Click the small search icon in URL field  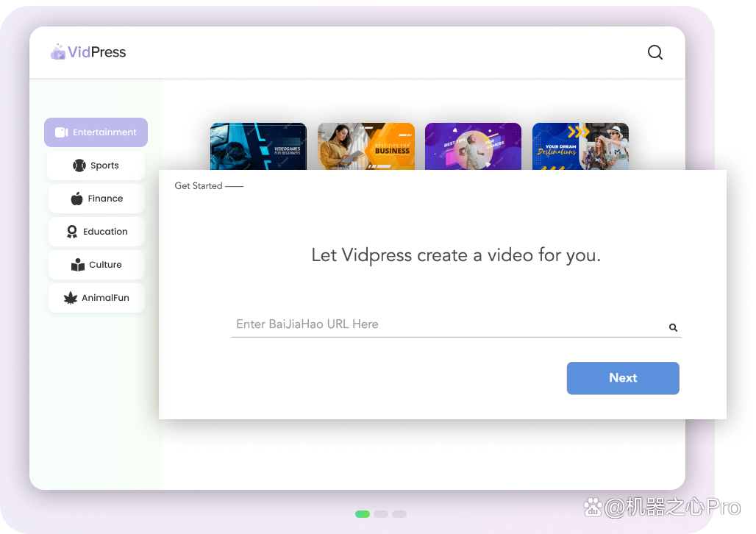coord(673,328)
